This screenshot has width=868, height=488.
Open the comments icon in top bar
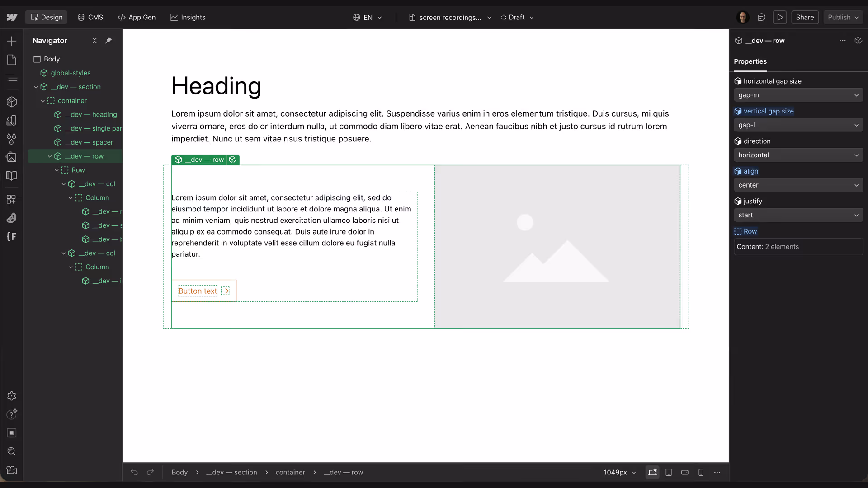761,17
